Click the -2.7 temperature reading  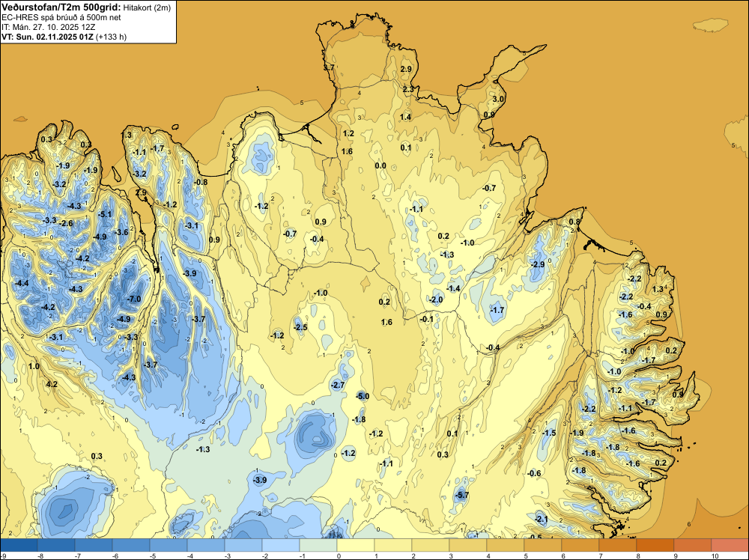click(x=337, y=385)
